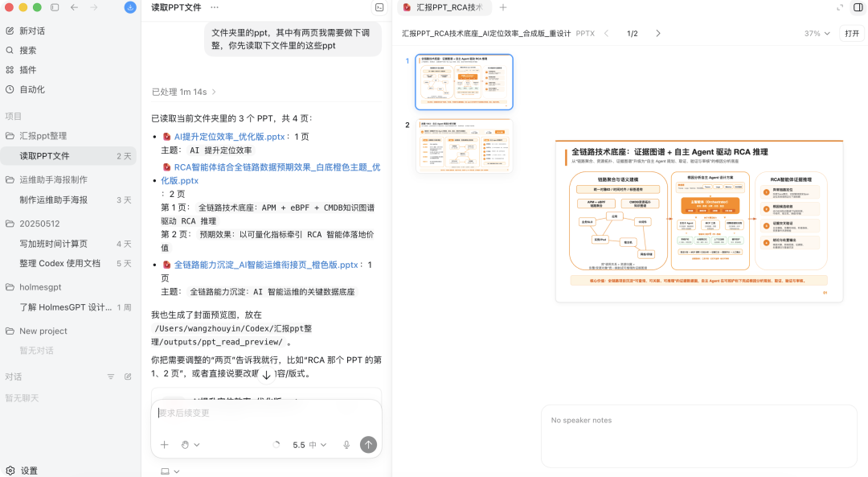Expand the preview pane to fullscreen
868x477 pixels.
click(x=840, y=7)
